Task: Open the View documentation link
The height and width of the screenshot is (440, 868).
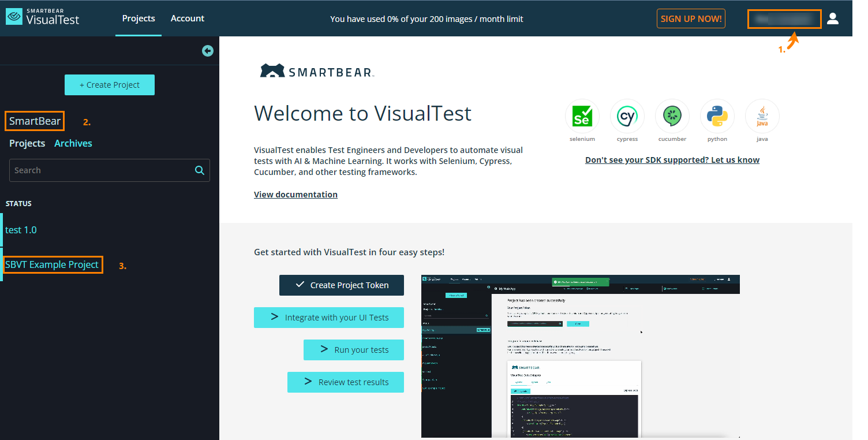Action: point(295,195)
